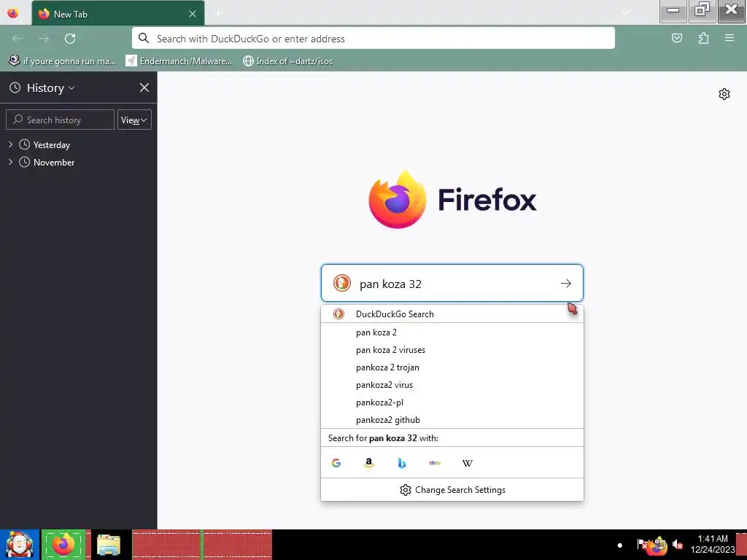
Task: Open the Extensions puzzle icon
Action: (703, 38)
